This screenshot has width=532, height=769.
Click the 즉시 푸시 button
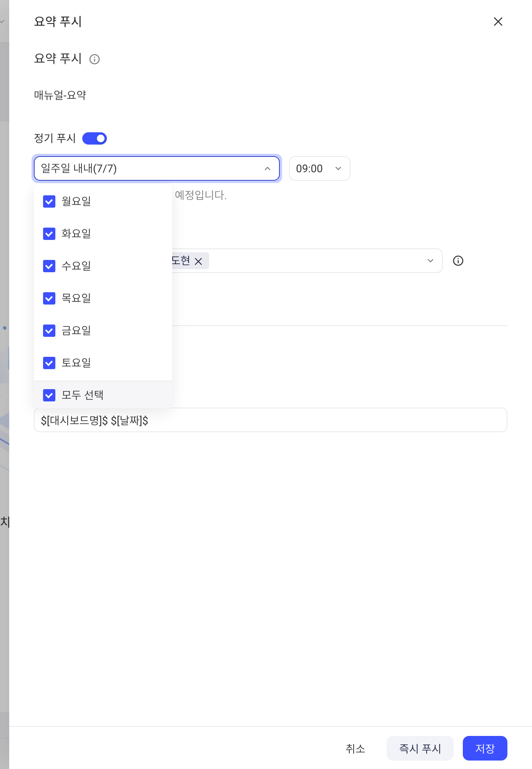coord(420,748)
